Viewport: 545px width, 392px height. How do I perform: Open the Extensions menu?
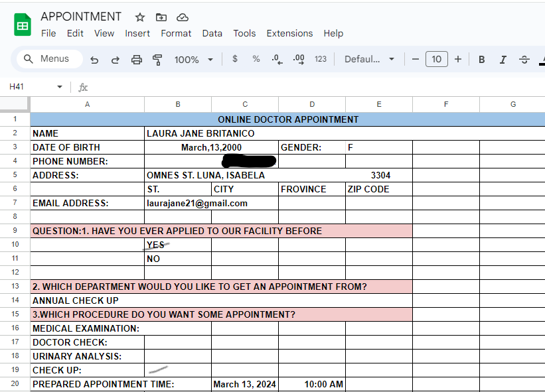[289, 33]
